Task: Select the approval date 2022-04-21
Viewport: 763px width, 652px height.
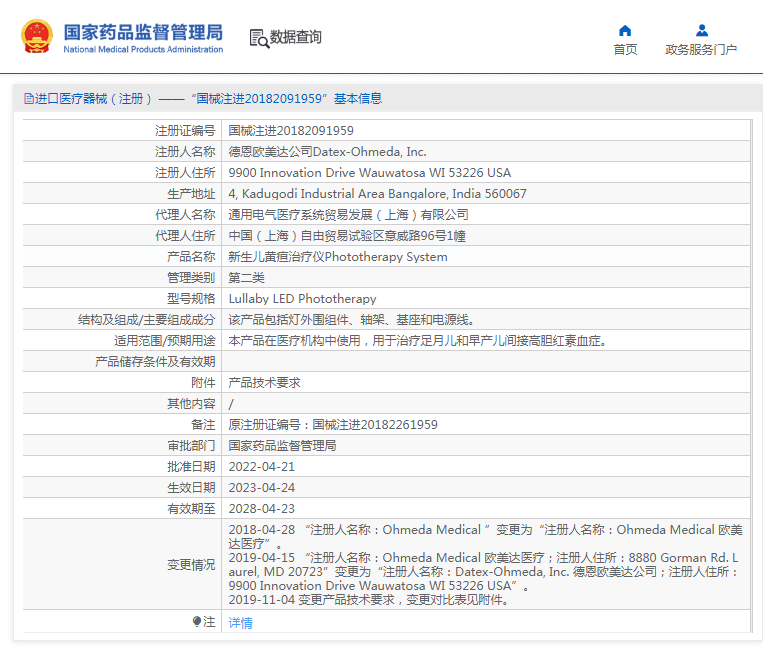Action: coord(262,467)
